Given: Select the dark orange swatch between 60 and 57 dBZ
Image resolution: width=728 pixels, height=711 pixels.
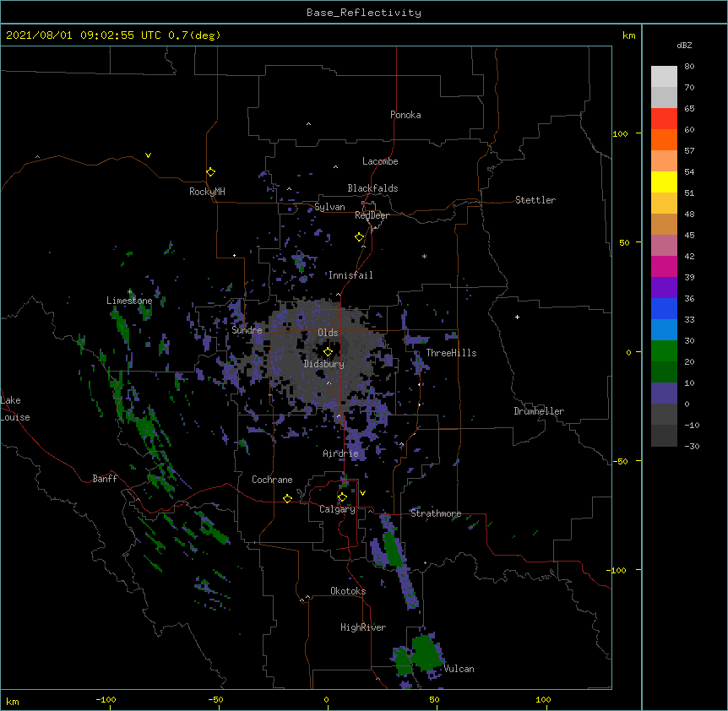Looking at the screenshot, I should pos(664,139).
